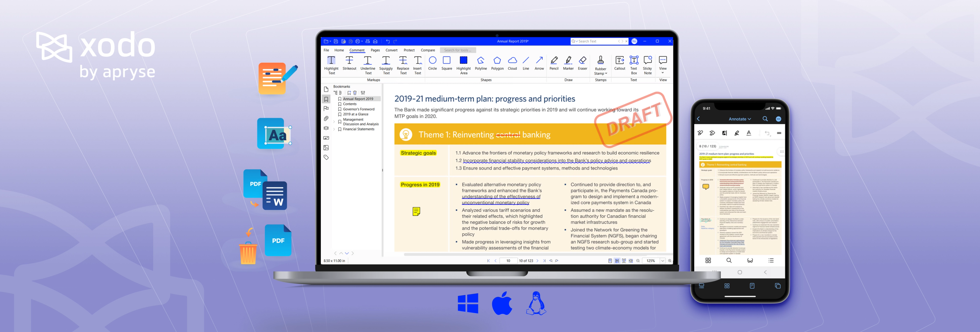Image resolution: width=980 pixels, height=332 pixels.
Task: Select the Replace Text tool
Action: [x=403, y=65]
